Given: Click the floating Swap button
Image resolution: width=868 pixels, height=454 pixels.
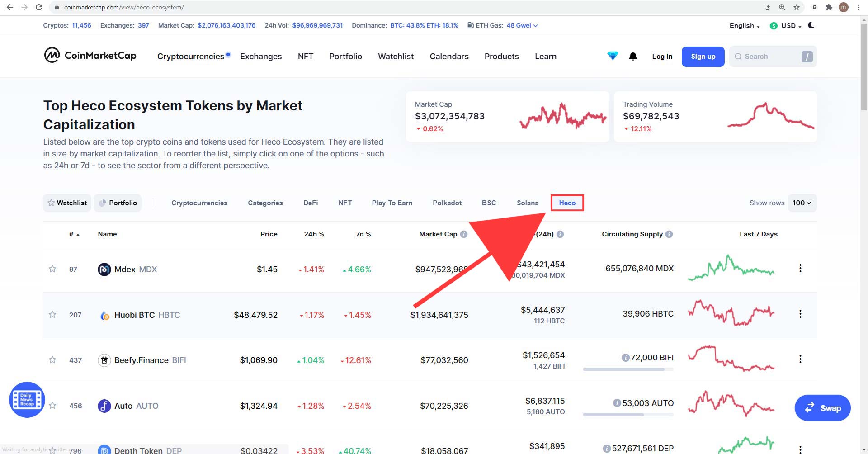Looking at the screenshot, I should click(x=822, y=408).
